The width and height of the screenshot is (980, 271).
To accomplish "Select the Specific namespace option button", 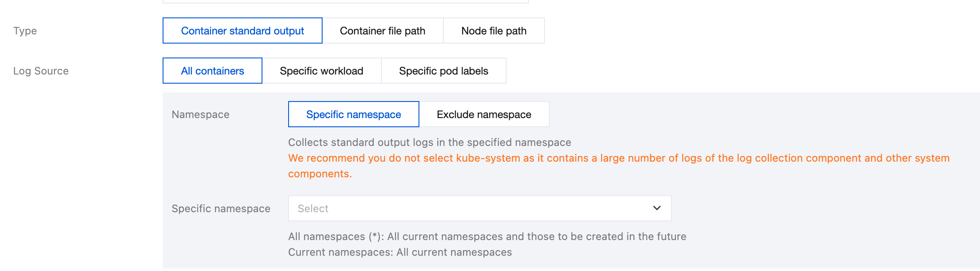I will point(353,115).
